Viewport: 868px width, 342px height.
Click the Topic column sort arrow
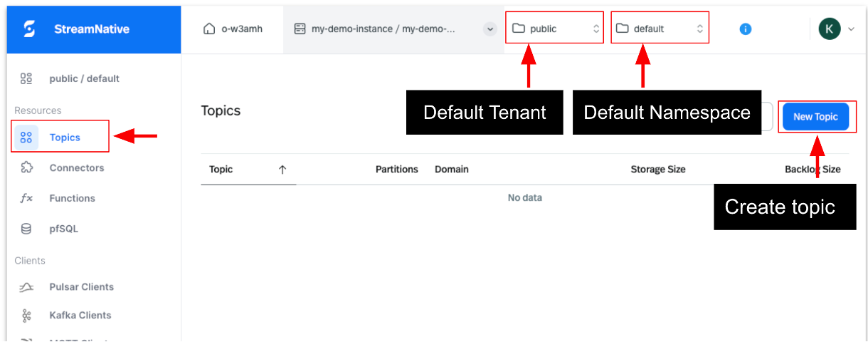[282, 170]
